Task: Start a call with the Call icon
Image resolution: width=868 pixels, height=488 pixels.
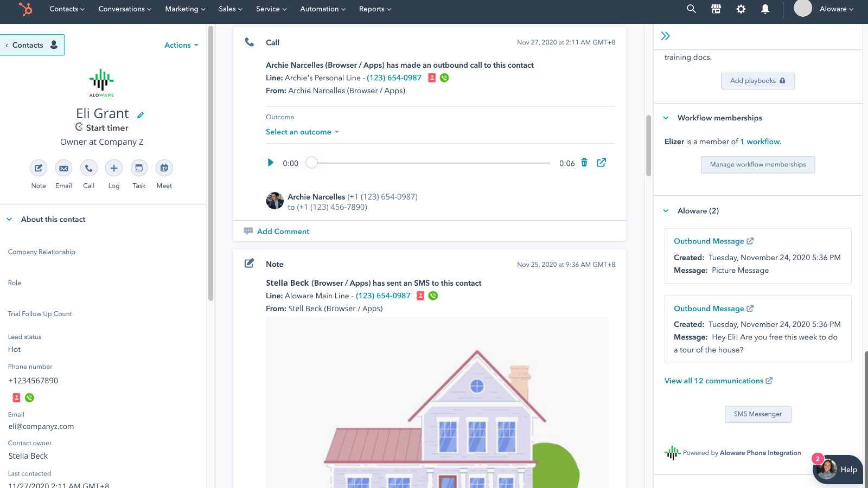Action: 88,168
